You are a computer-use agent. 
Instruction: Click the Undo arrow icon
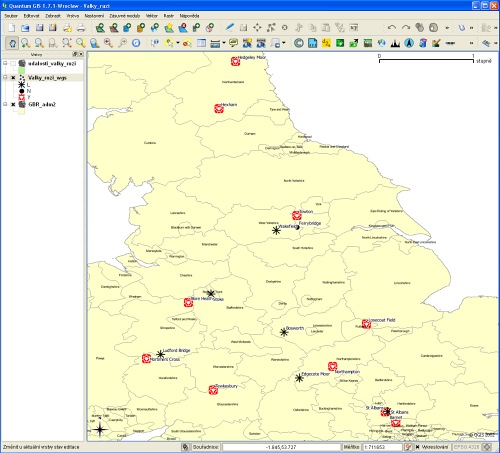[392, 28]
